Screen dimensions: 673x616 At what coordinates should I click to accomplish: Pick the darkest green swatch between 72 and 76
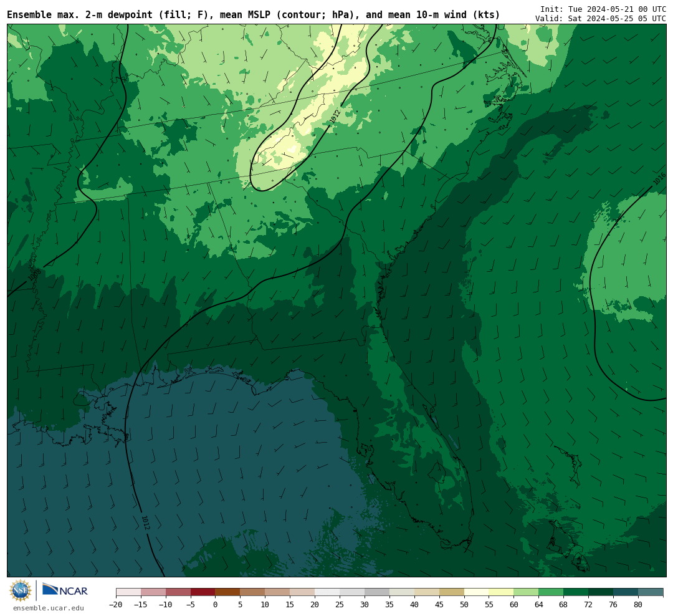click(x=601, y=592)
